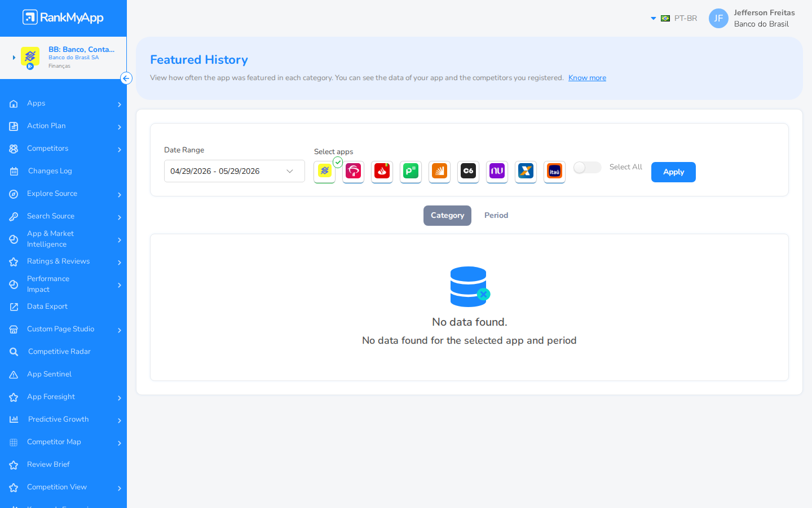Click the Data Export icon
This screenshot has height=508, width=812.
point(14,307)
